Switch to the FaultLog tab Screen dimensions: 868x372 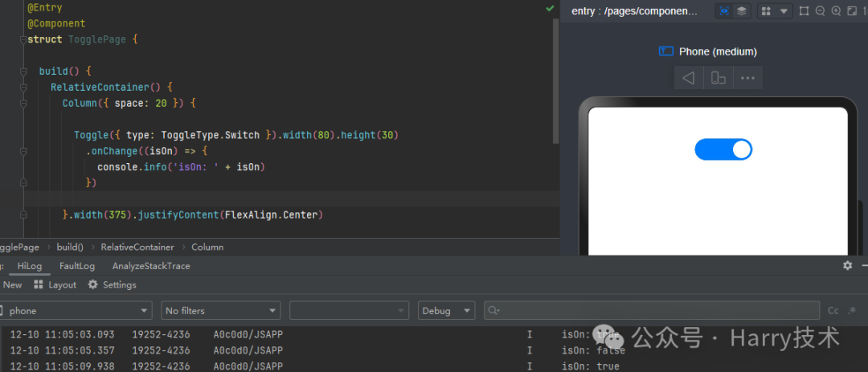click(x=77, y=266)
